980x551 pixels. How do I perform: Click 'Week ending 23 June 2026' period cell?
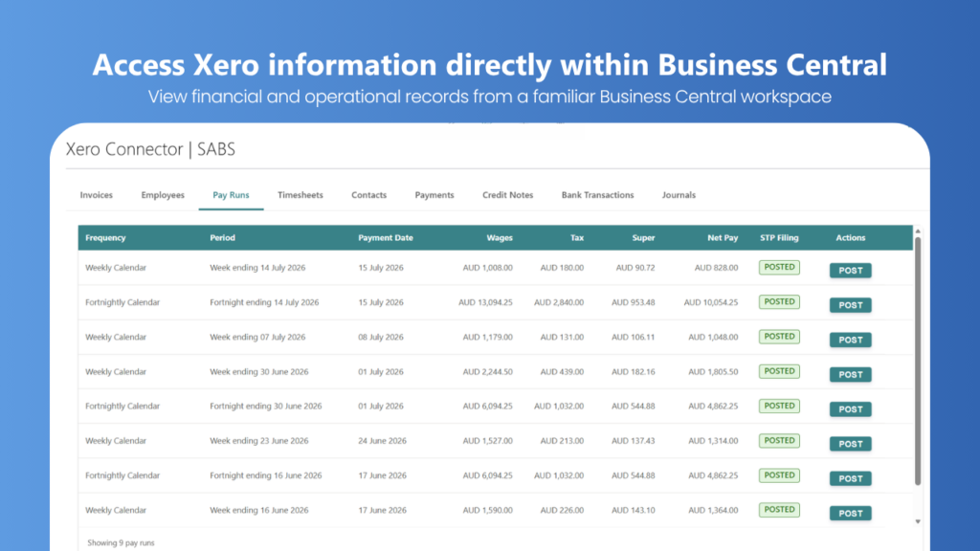coord(258,440)
